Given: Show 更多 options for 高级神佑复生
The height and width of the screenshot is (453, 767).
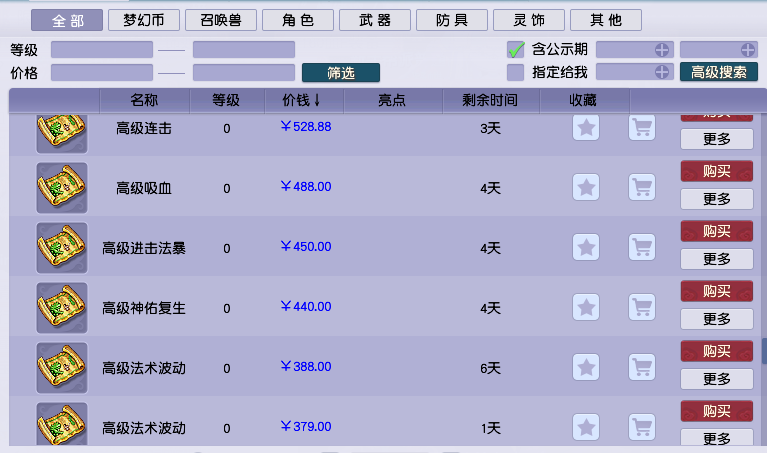Looking at the screenshot, I should click(x=717, y=319).
